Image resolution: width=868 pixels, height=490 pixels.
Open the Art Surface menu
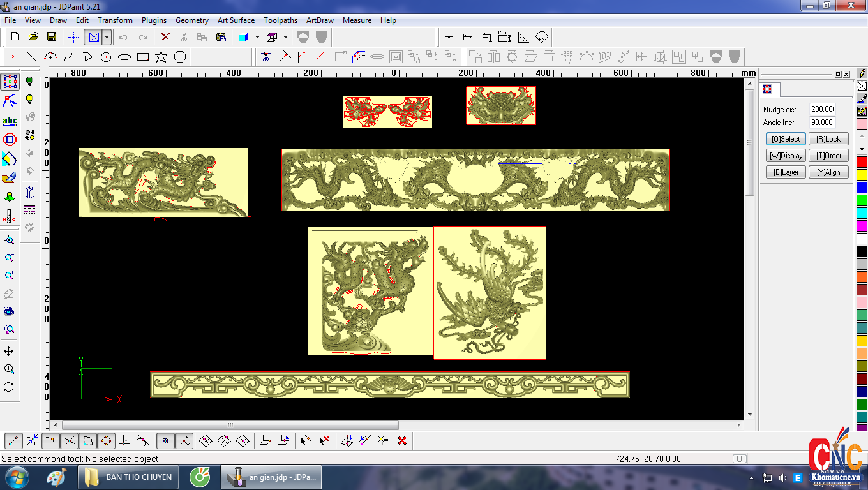(x=236, y=20)
